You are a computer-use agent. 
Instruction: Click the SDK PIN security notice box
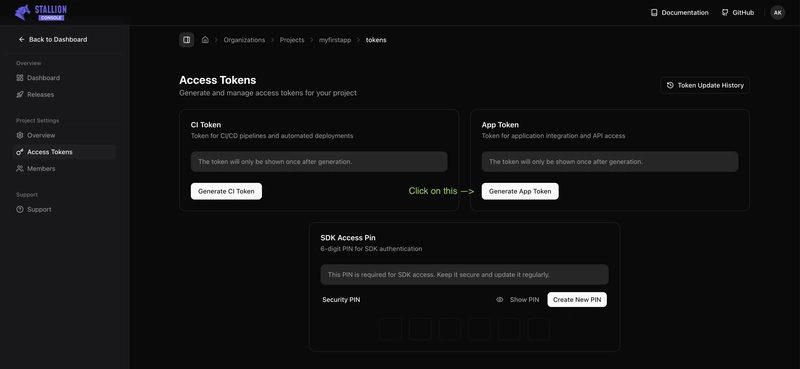coord(464,275)
